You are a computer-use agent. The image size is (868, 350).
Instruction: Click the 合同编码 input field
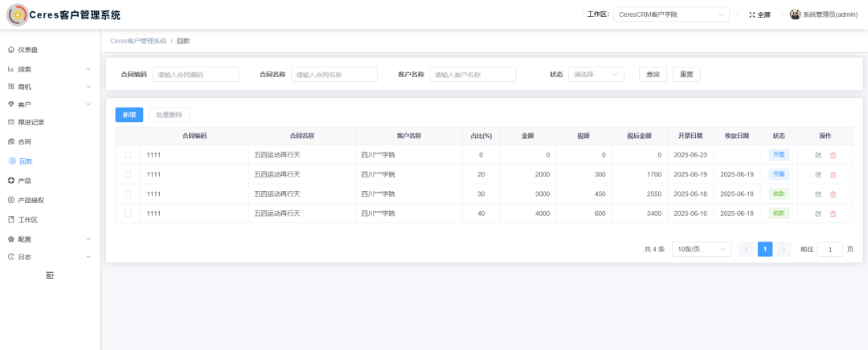click(195, 74)
